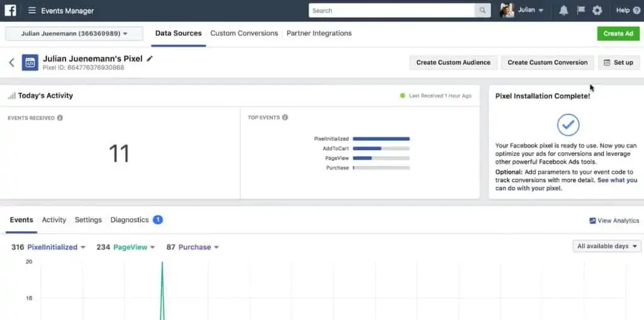Click the blue checkmark circle icon
This screenshot has height=320, width=644.
point(568,125)
